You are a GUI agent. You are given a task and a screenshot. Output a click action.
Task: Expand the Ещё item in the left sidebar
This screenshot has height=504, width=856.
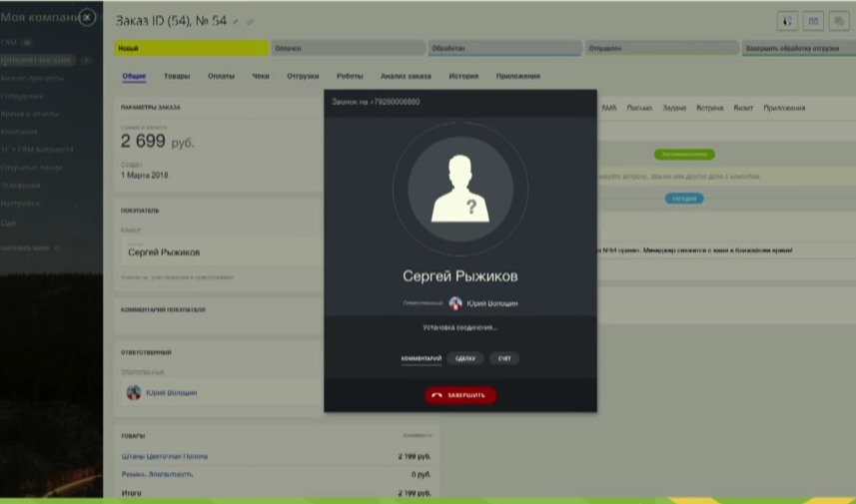8,224
